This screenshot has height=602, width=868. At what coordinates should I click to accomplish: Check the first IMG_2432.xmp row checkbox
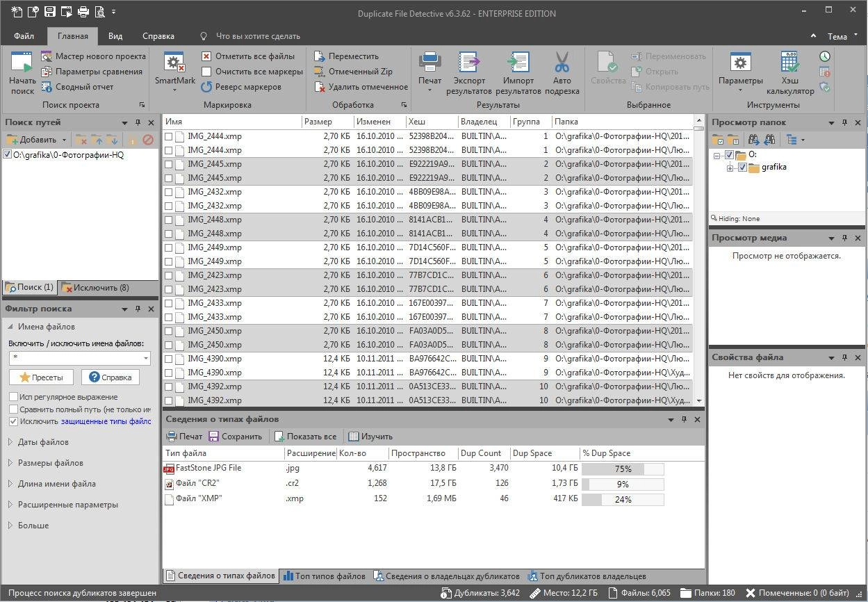click(169, 192)
